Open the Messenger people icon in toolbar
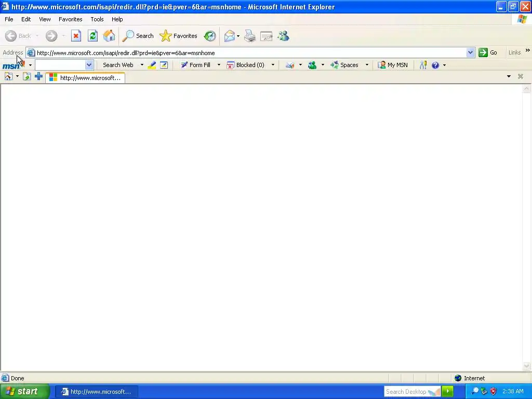Screen dimensions: 532x399 click(x=283, y=36)
